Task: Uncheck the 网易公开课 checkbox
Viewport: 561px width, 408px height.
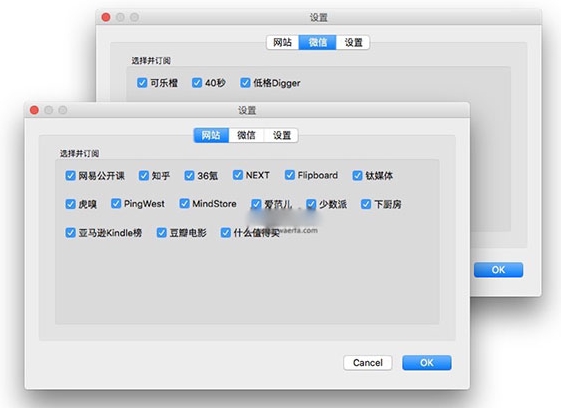Action: (x=70, y=176)
